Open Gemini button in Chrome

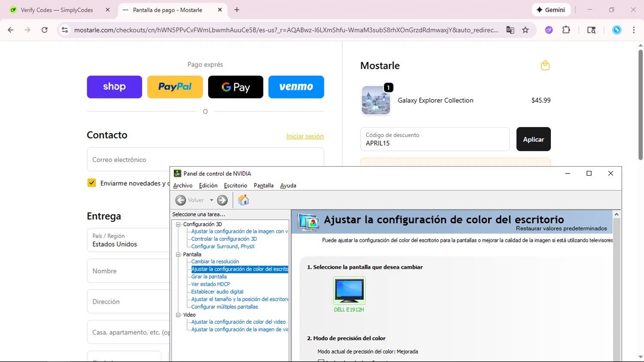(551, 10)
